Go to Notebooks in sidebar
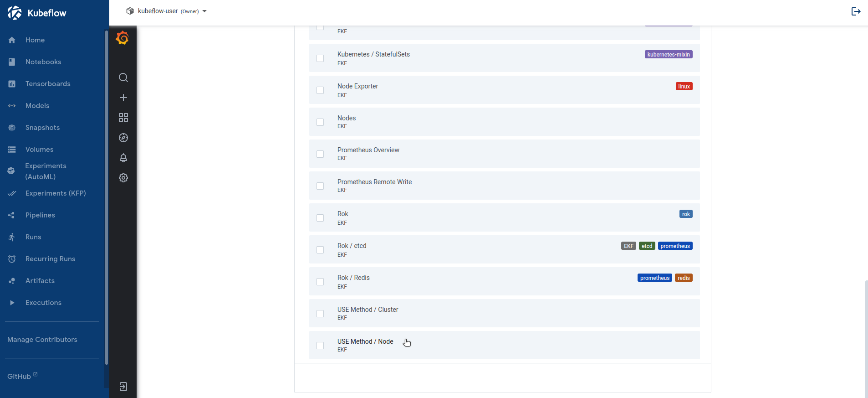868x398 pixels. pos(43,62)
